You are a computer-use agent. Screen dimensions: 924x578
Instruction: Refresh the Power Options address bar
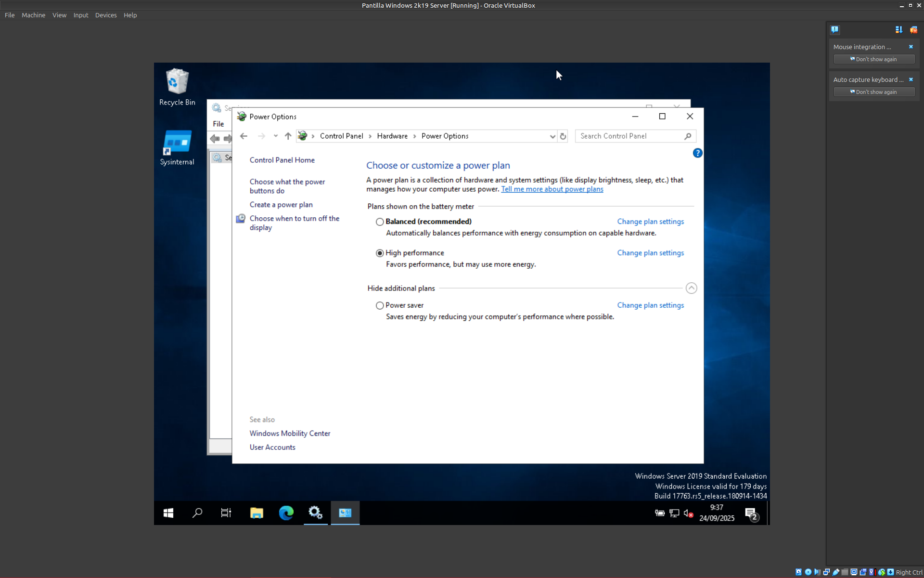click(563, 136)
